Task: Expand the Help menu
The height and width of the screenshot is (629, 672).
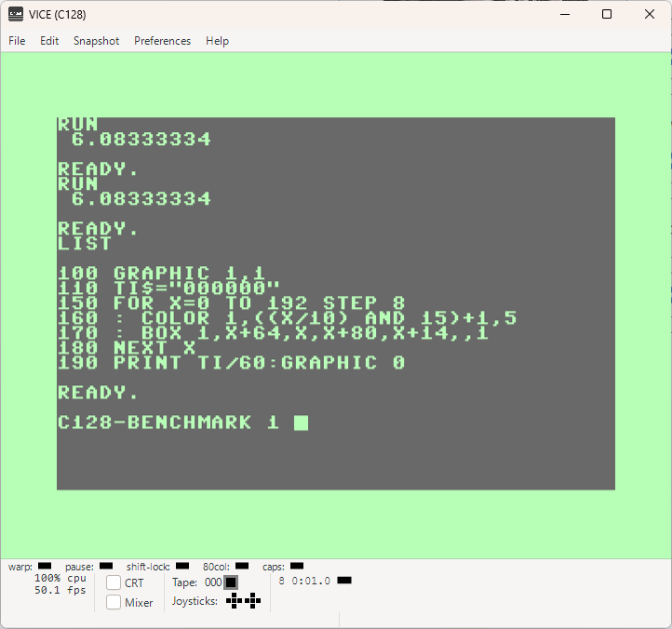Action: 217,41
